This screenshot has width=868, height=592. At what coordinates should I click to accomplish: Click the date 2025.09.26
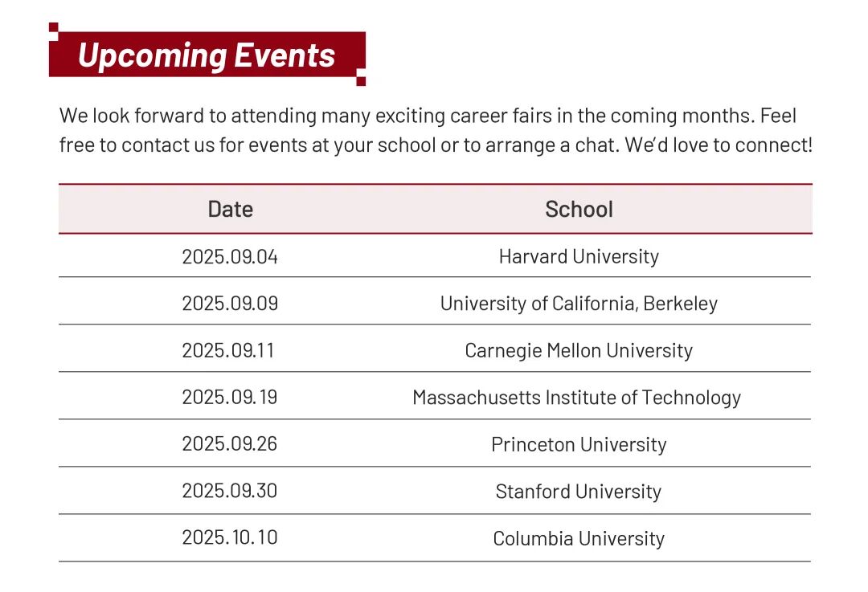tap(230, 443)
